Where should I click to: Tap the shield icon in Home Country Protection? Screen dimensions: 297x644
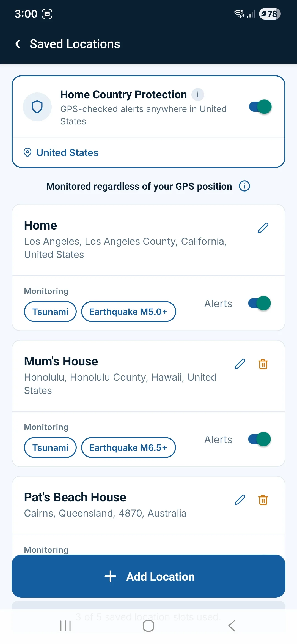point(37,107)
